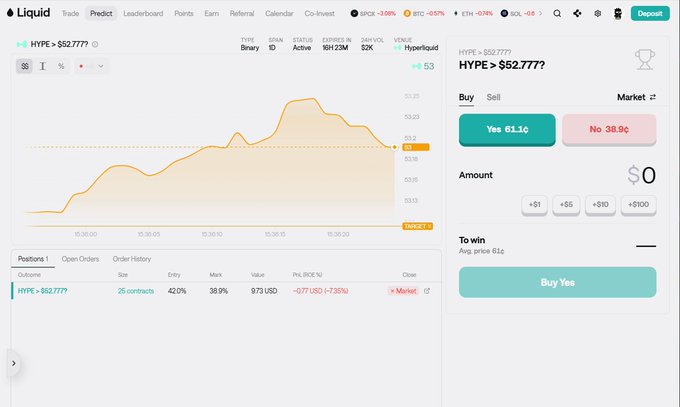680x407 pixels.
Task: Click the Binary type value
Action: coord(250,48)
